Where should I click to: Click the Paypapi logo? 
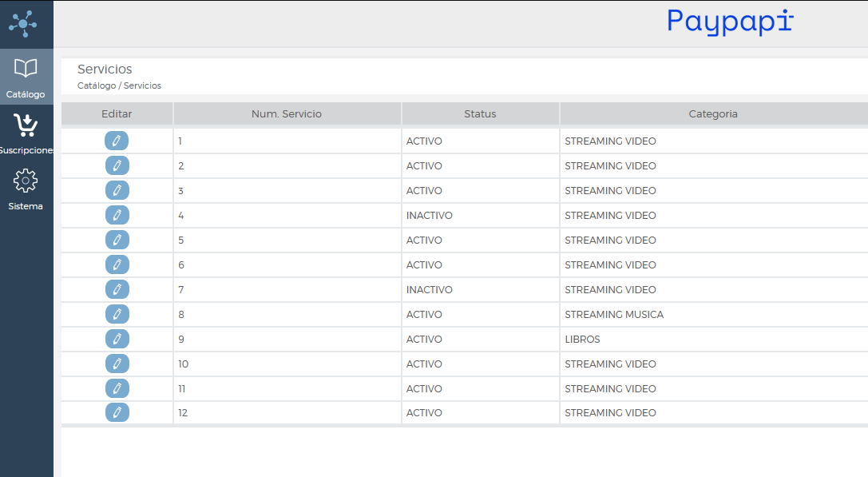730,22
